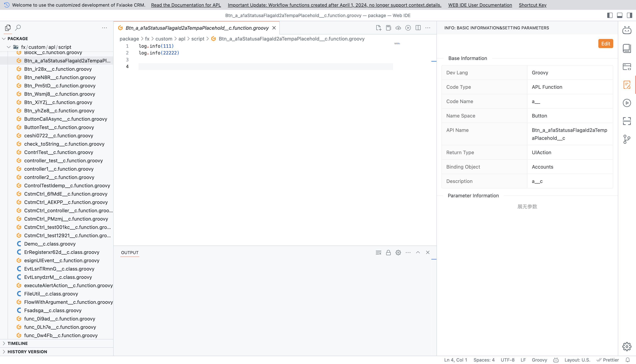Open the Explorer files icon
636x364 pixels.
click(8, 27)
